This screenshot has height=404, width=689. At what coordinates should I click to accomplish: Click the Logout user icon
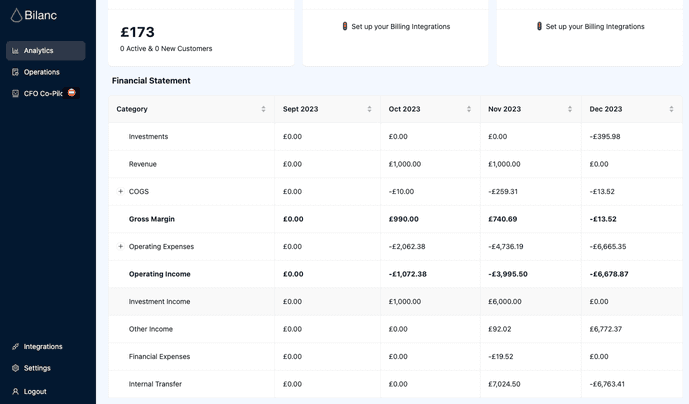[x=16, y=392]
